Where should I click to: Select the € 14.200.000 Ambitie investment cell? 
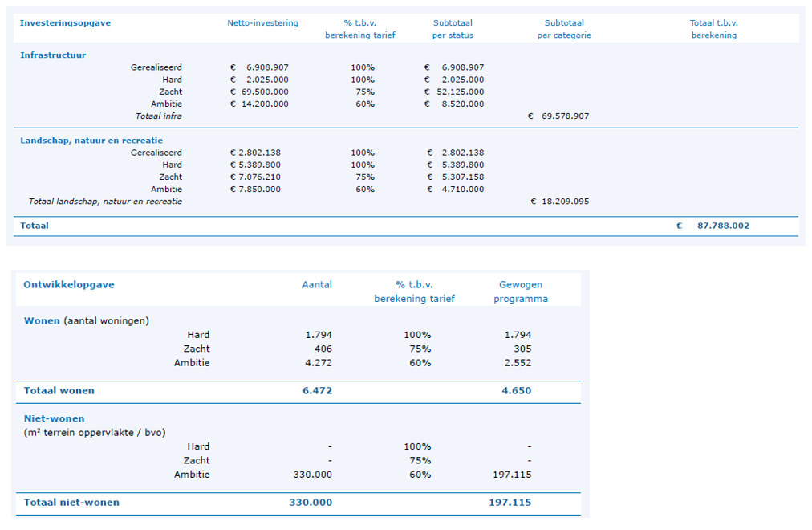[x=259, y=104]
